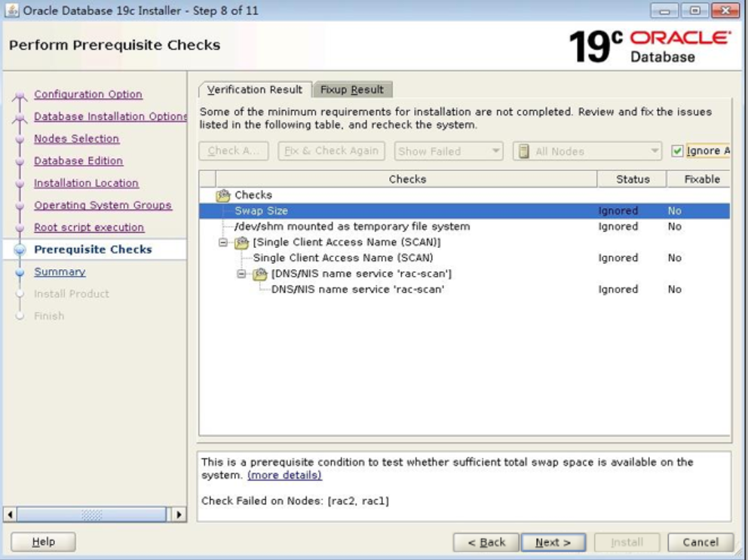Image resolution: width=748 pixels, height=560 pixels.
Task: Click the node icon in the All Nodes dropdown
Action: pos(524,151)
